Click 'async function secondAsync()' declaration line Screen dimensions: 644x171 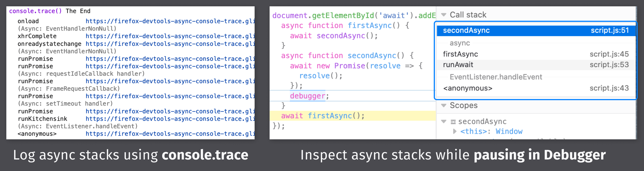pos(347,56)
